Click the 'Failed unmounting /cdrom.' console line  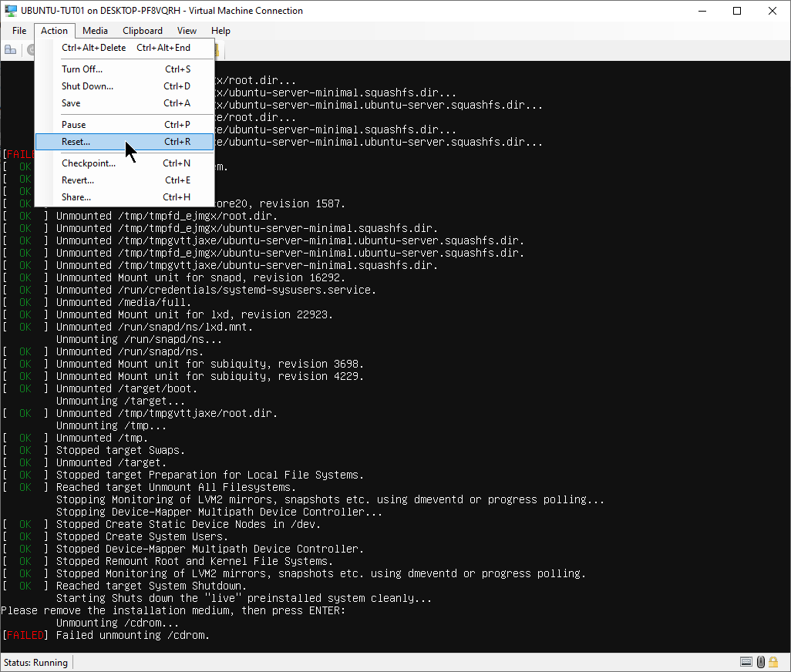pyautogui.click(x=133, y=635)
